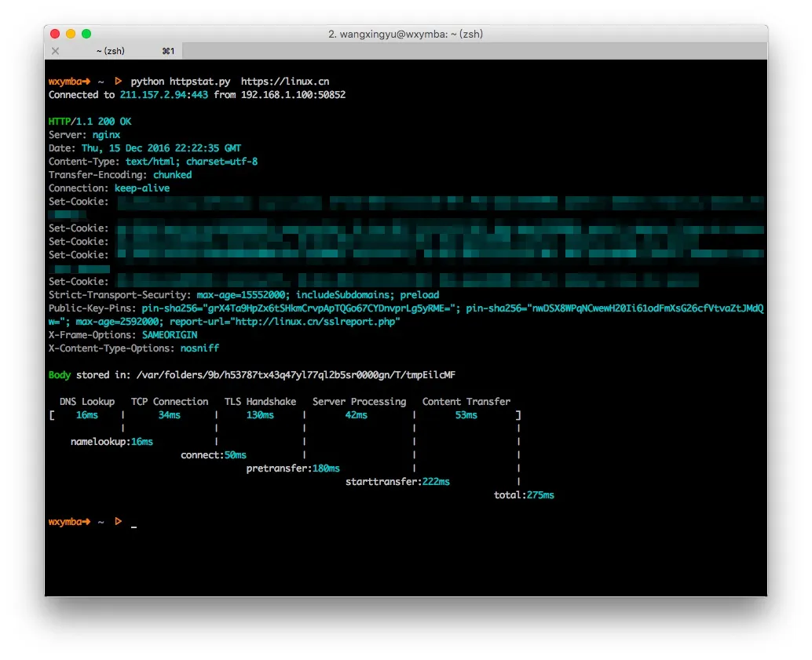The width and height of the screenshot is (812, 660).
Task: Click the HTTP/1.1 200 OK status line
Action: (88, 121)
